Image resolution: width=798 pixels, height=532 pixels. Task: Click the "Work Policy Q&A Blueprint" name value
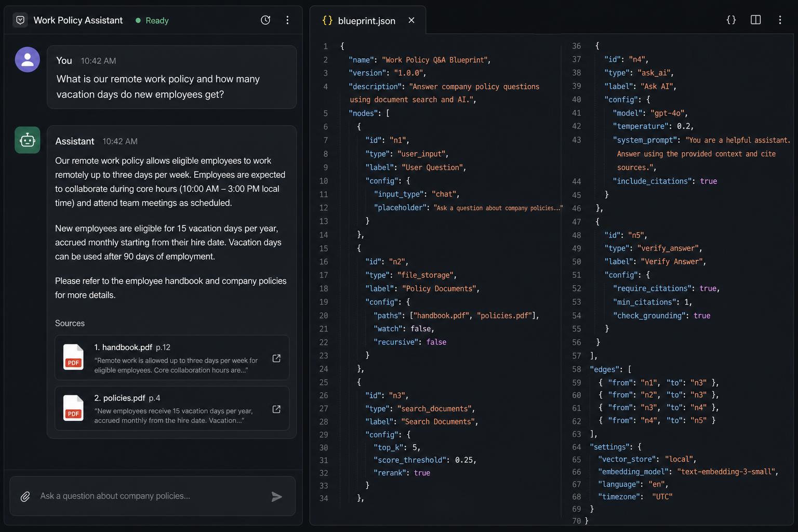(435, 60)
